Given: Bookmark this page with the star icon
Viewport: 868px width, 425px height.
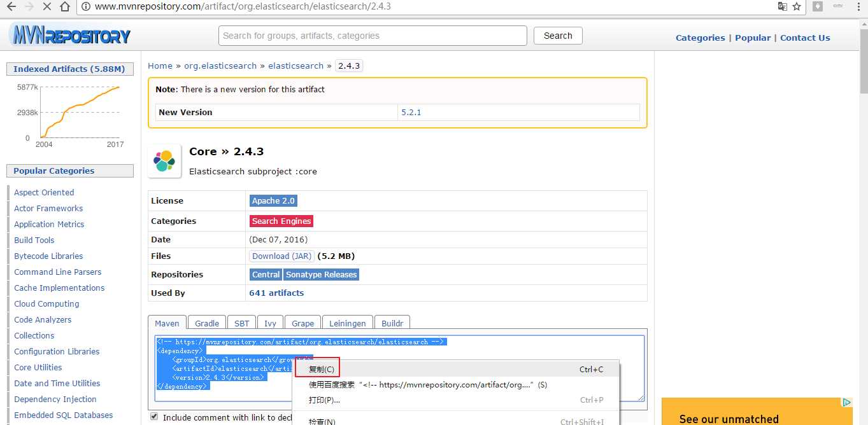Looking at the screenshot, I should [x=797, y=6].
